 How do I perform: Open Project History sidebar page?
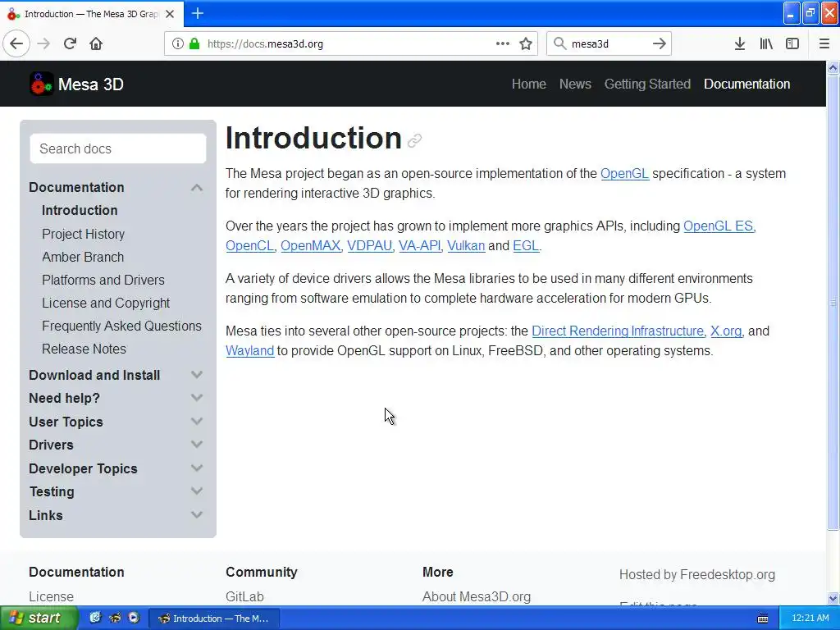click(x=83, y=234)
